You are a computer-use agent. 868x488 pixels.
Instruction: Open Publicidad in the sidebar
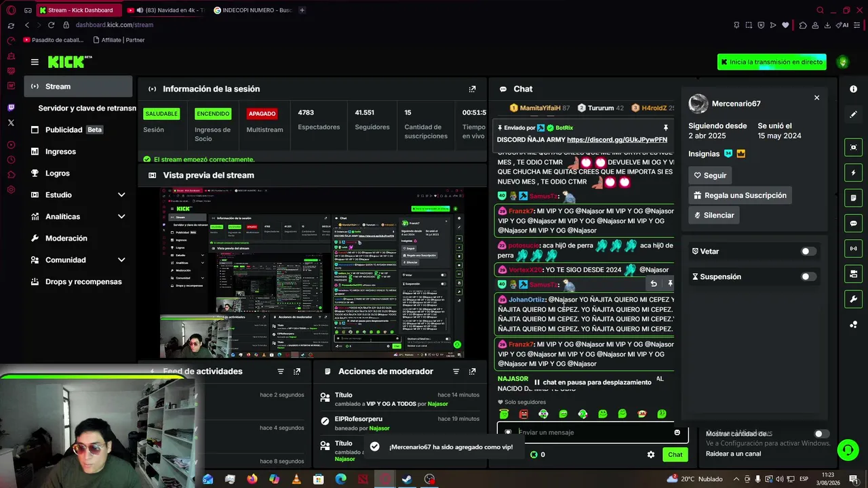click(79, 130)
